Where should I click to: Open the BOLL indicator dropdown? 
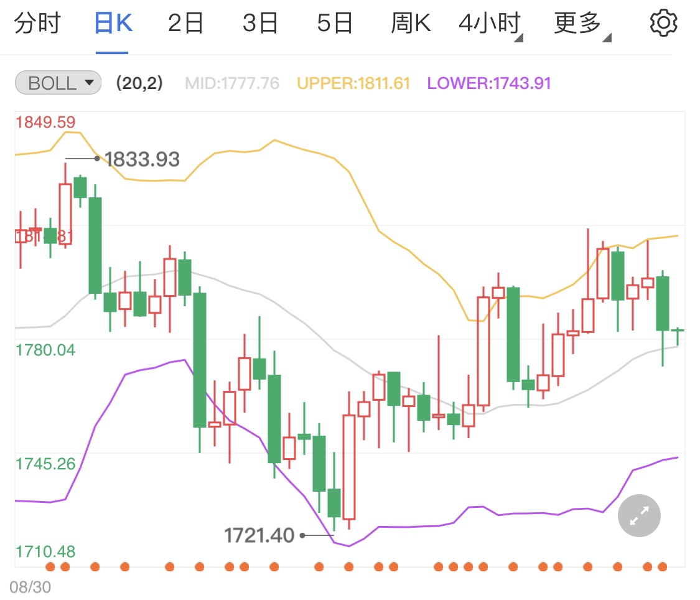[58, 83]
